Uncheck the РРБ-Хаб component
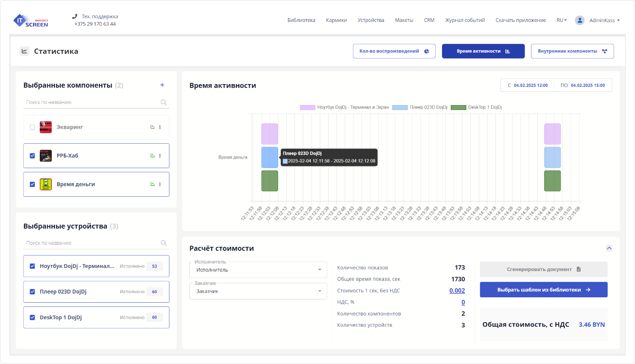 click(x=32, y=156)
